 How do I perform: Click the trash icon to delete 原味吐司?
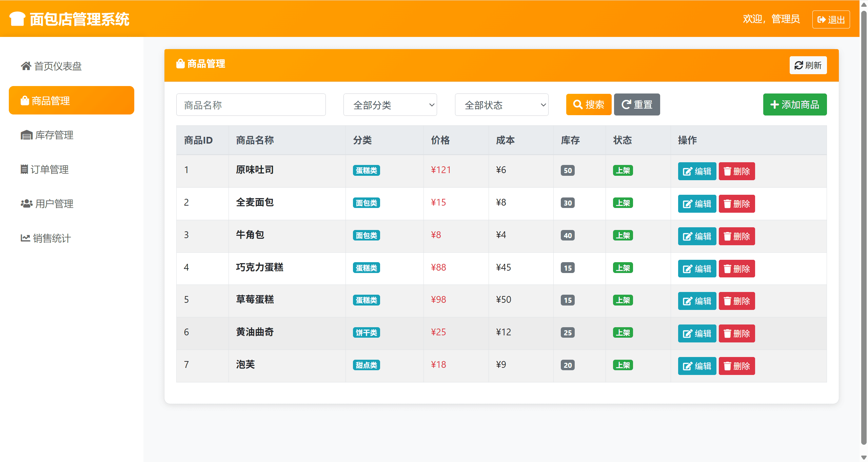(727, 171)
